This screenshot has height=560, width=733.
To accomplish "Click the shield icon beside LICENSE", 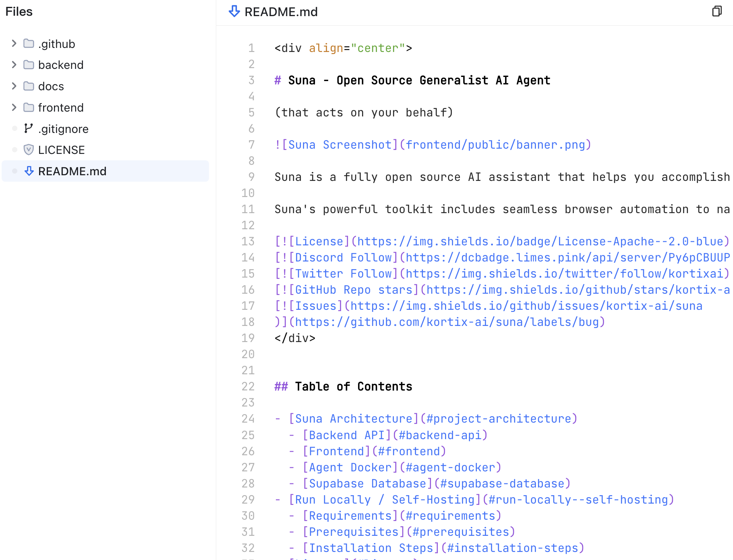I will [29, 150].
